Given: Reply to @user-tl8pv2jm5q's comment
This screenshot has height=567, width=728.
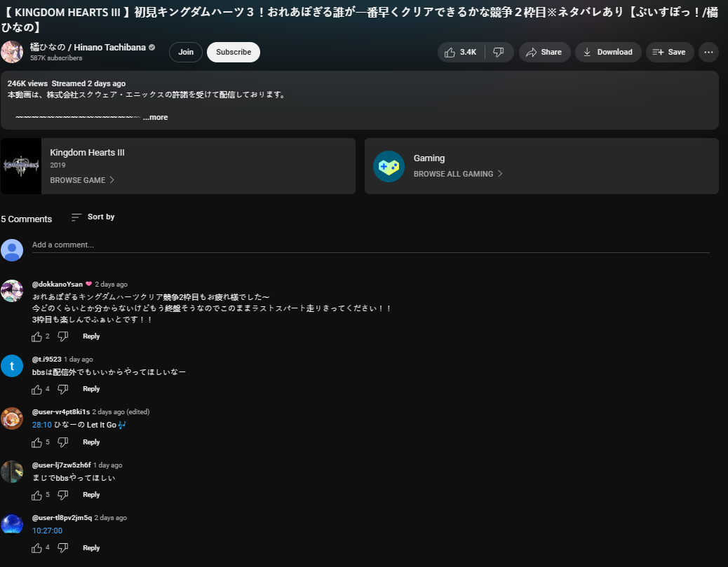Looking at the screenshot, I should click(91, 548).
